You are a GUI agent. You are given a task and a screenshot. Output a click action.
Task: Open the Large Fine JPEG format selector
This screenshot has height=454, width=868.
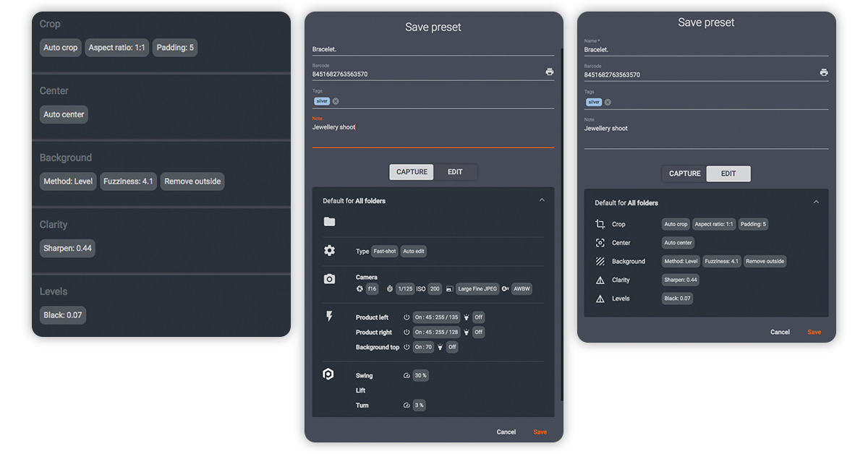477,288
